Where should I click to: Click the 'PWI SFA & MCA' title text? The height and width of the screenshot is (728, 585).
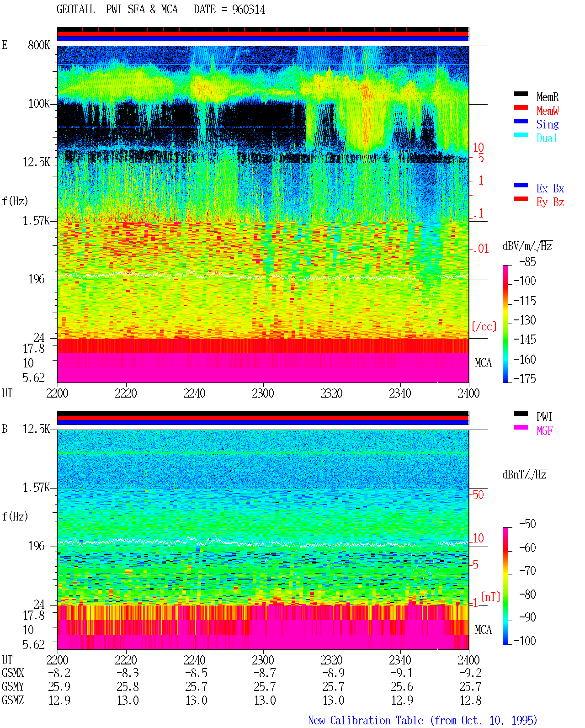[142, 10]
